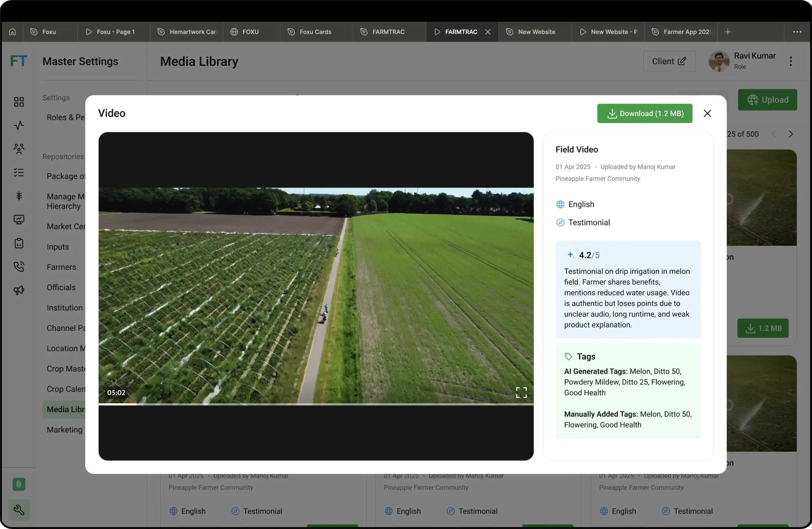Open Inputs in Repositories
This screenshot has width=812, height=529.
click(58, 247)
